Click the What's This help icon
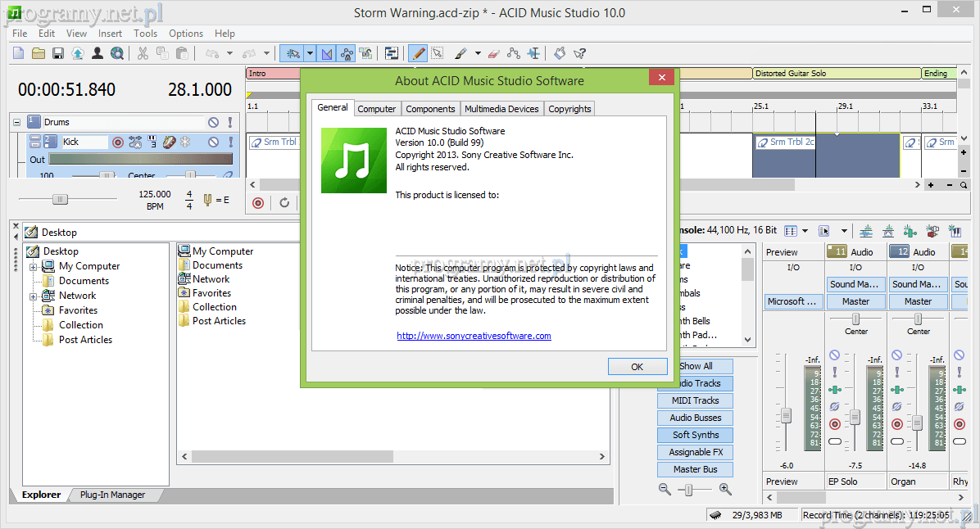 tap(579, 53)
